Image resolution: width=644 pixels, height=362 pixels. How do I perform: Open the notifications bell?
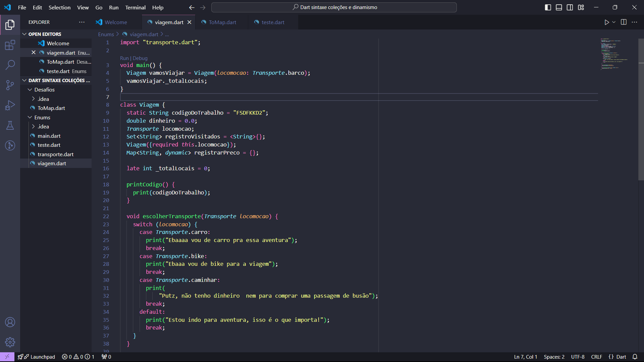coord(635,357)
